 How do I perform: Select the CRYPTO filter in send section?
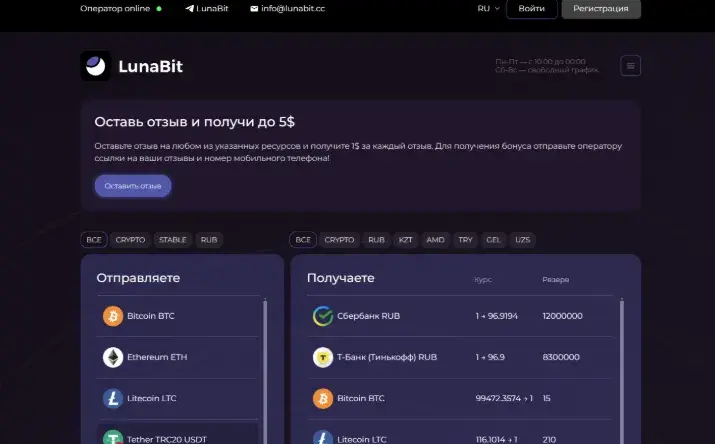[x=130, y=240]
